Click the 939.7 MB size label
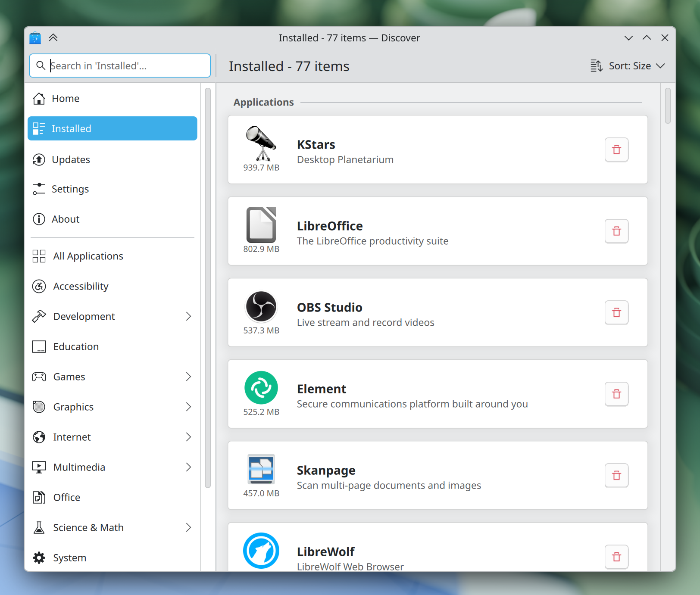This screenshot has width=700, height=595. point(261,168)
